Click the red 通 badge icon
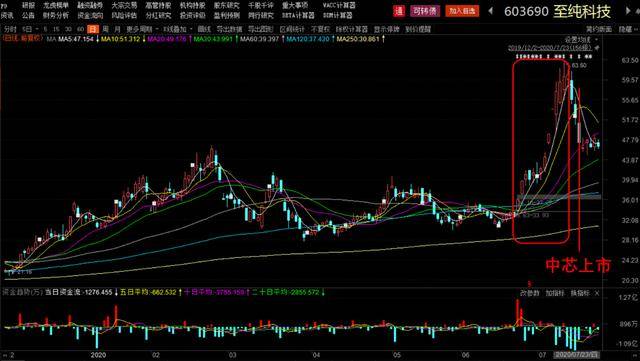This screenshot has width=640, height=361. [x=398, y=11]
